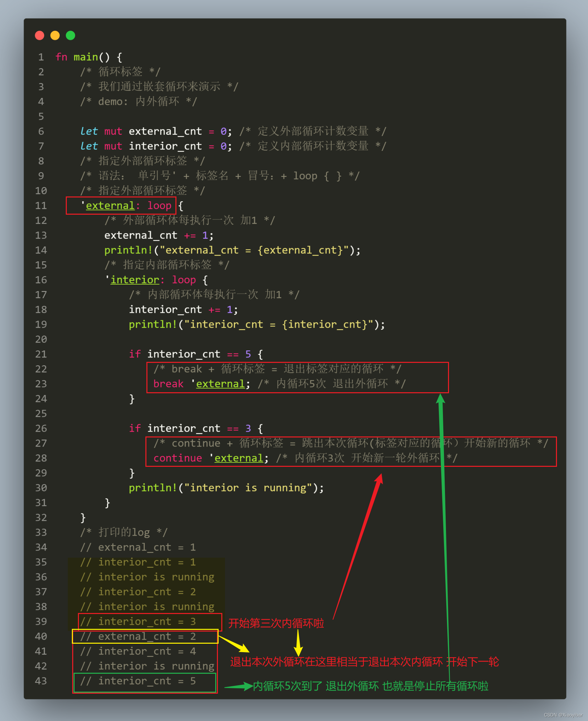Click log line '// interior_cnt = 5'
588x721 pixels.
click(x=138, y=681)
